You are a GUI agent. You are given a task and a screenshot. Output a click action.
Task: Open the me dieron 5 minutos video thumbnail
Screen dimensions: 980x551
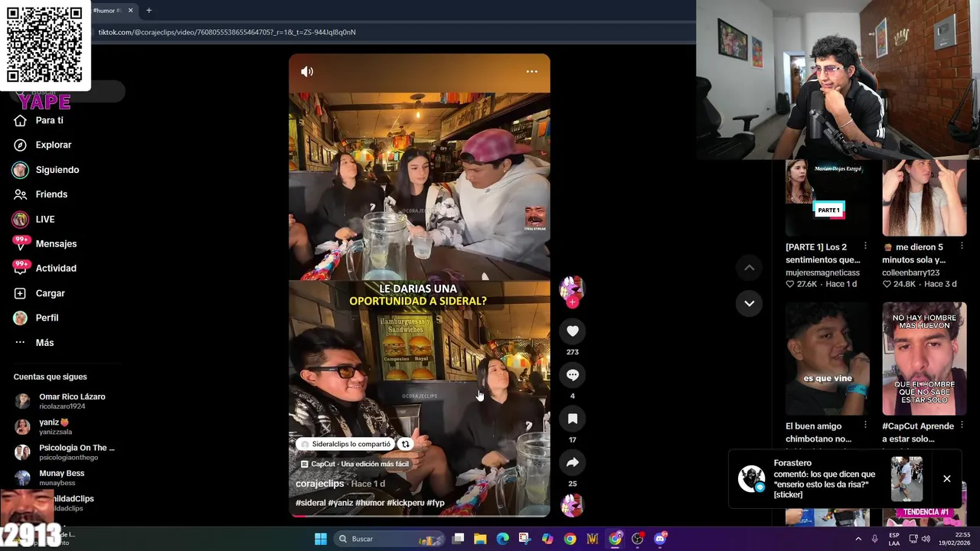(x=924, y=197)
